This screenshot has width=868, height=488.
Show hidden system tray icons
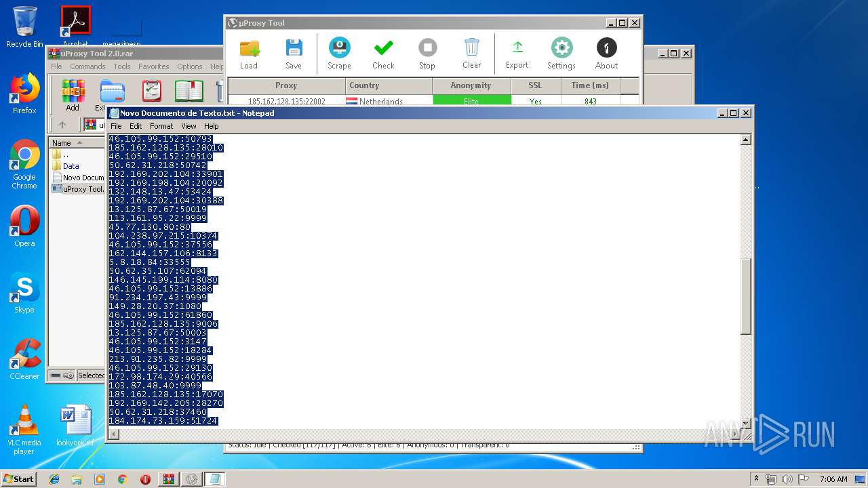(x=757, y=479)
